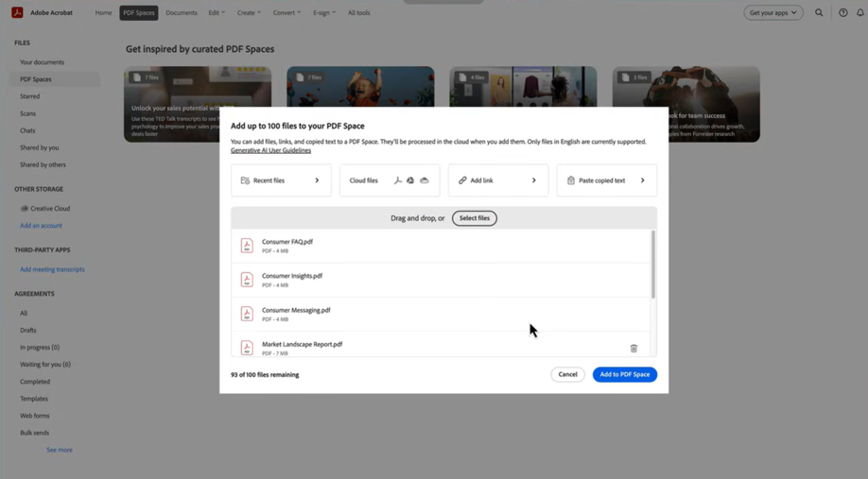The height and width of the screenshot is (479, 868).
Task: Open the search magnifier icon
Action: 819,12
